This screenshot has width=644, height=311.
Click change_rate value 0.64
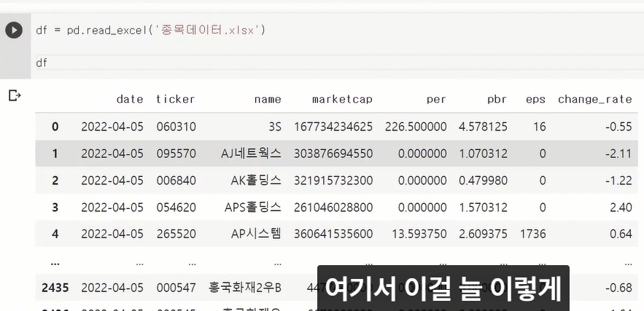(x=621, y=235)
